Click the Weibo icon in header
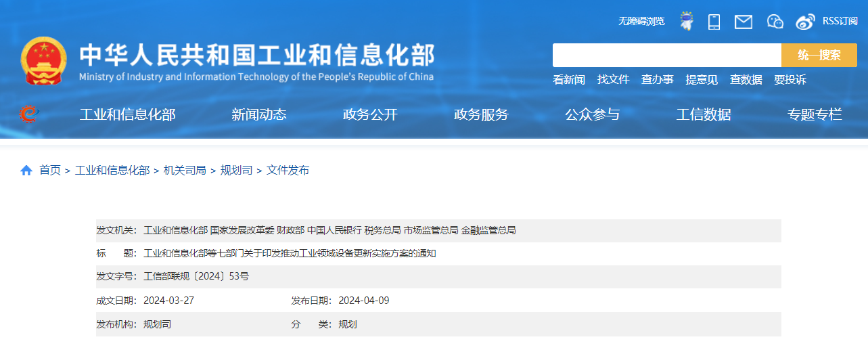 click(805, 22)
